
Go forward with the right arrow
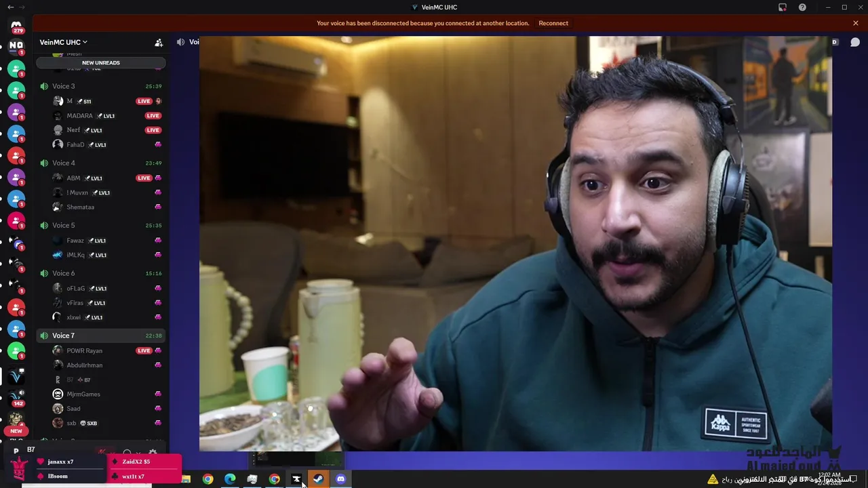click(x=21, y=7)
